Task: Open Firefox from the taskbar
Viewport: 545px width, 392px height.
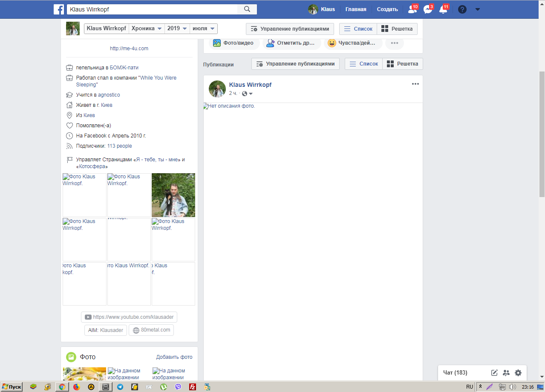Action: (x=77, y=387)
